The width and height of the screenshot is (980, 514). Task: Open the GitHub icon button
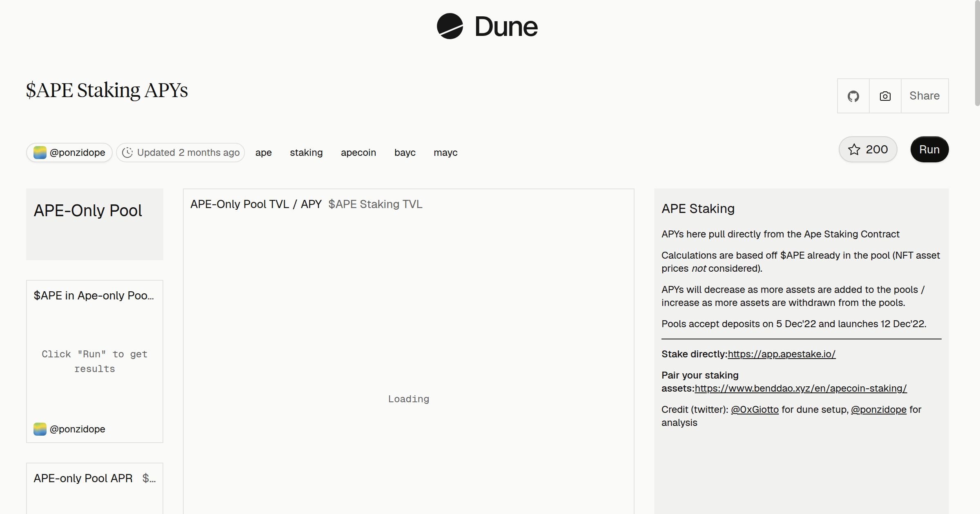coord(853,96)
